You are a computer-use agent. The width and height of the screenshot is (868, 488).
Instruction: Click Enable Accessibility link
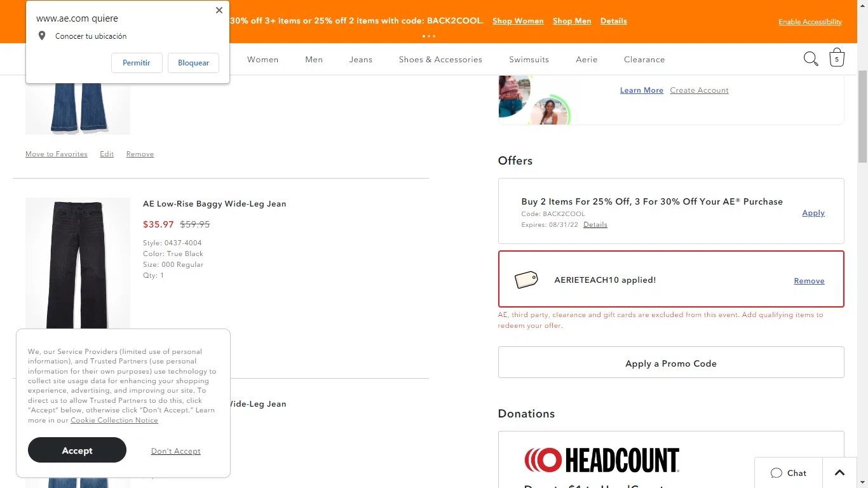[810, 22]
